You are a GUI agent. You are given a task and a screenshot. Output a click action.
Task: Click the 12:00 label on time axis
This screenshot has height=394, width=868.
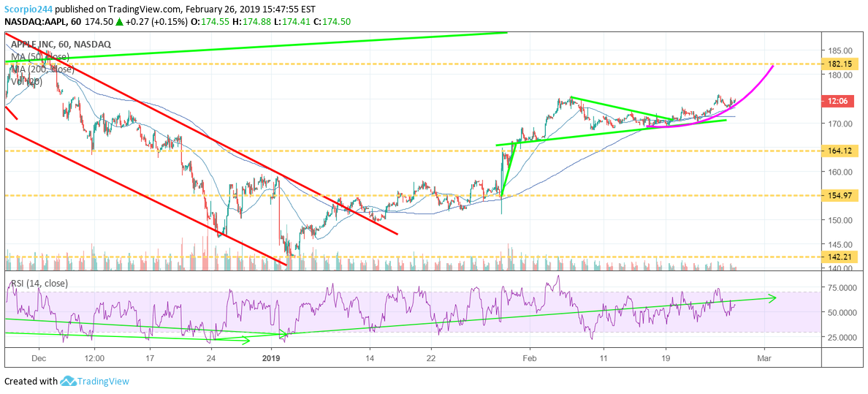click(94, 358)
